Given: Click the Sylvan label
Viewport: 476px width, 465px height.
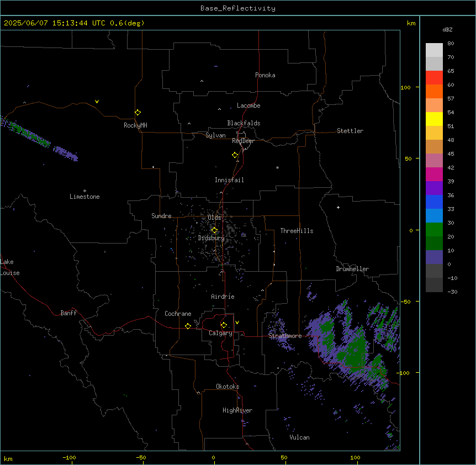Looking at the screenshot, I should point(215,135).
